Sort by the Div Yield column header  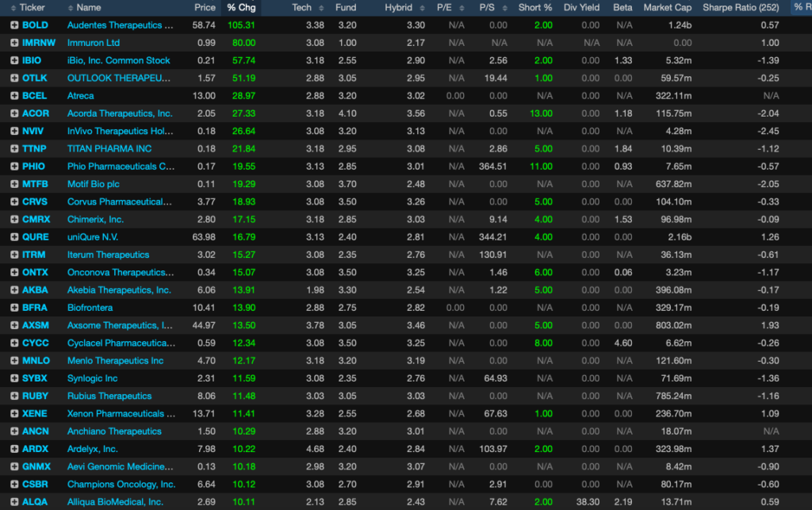(x=581, y=8)
